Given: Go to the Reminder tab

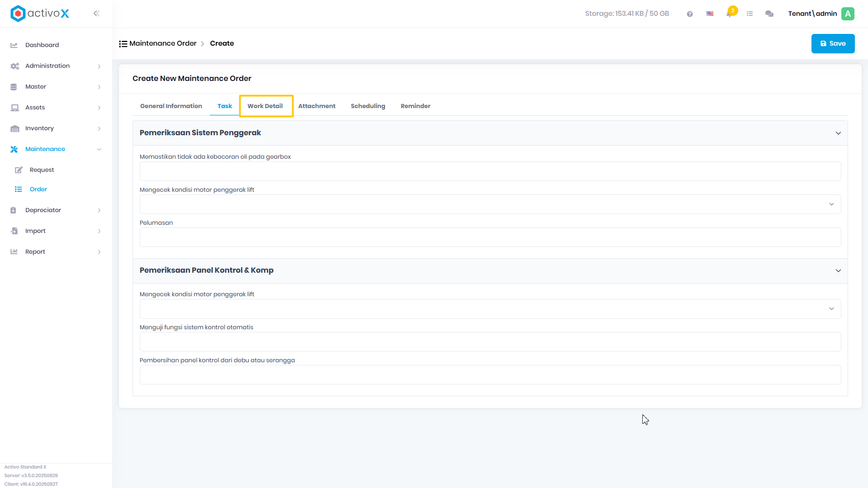Looking at the screenshot, I should tap(415, 106).
